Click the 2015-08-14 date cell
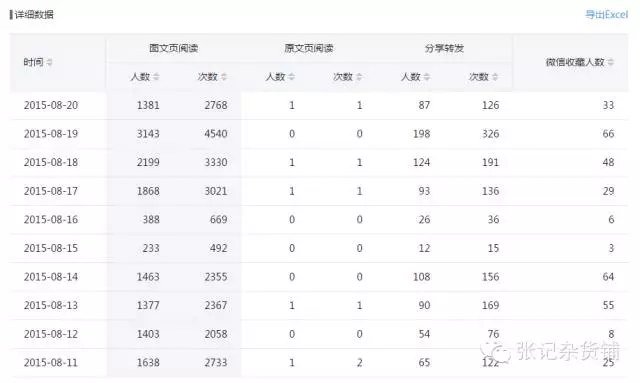 51,277
